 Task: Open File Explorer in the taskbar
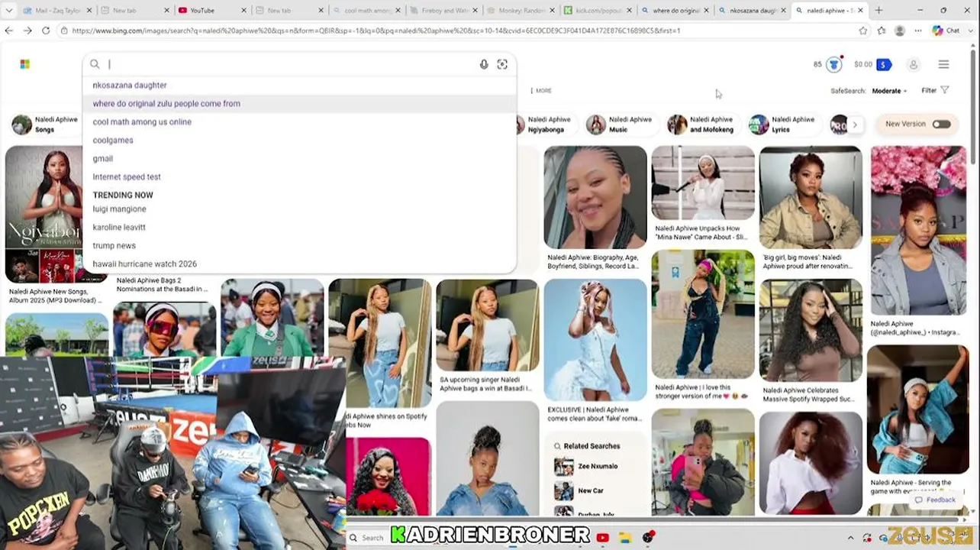625,538
